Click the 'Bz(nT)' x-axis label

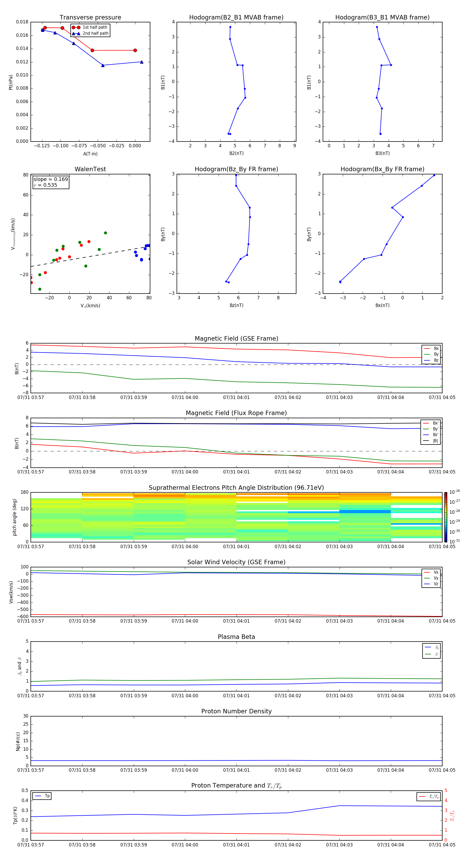pyautogui.click(x=236, y=305)
